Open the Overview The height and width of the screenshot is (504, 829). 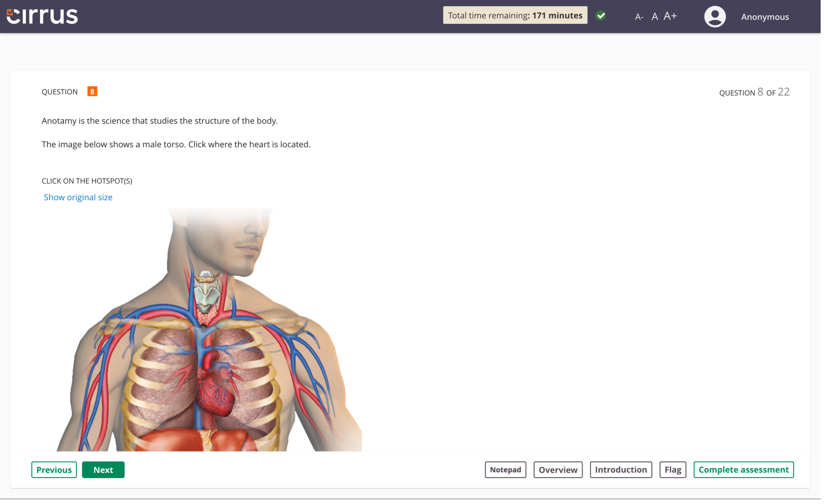(558, 470)
